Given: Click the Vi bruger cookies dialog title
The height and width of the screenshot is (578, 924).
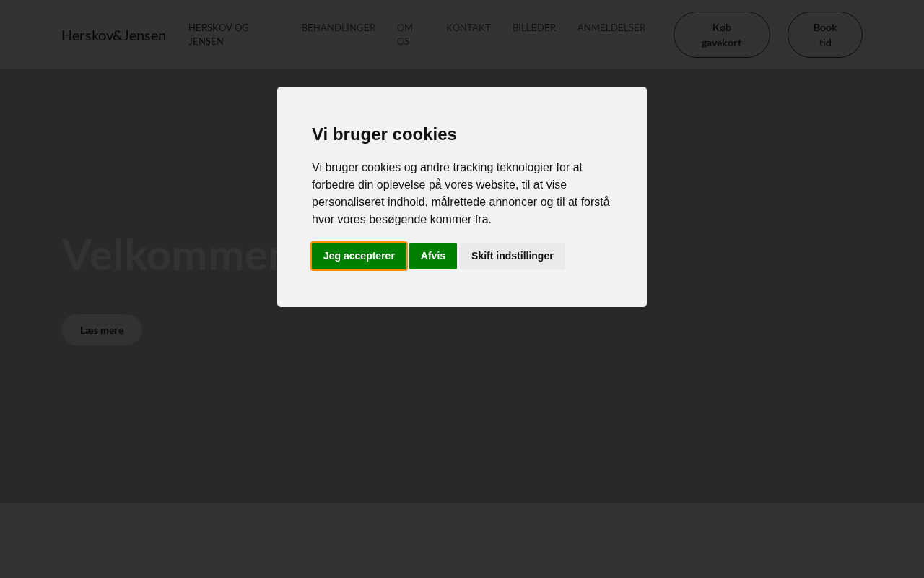Looking at the screenshot, I should coord(384,134).
